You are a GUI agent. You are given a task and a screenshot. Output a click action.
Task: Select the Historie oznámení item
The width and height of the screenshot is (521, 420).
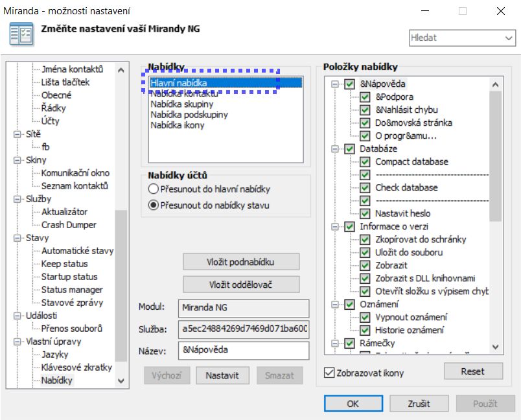[x=410, y=331]
